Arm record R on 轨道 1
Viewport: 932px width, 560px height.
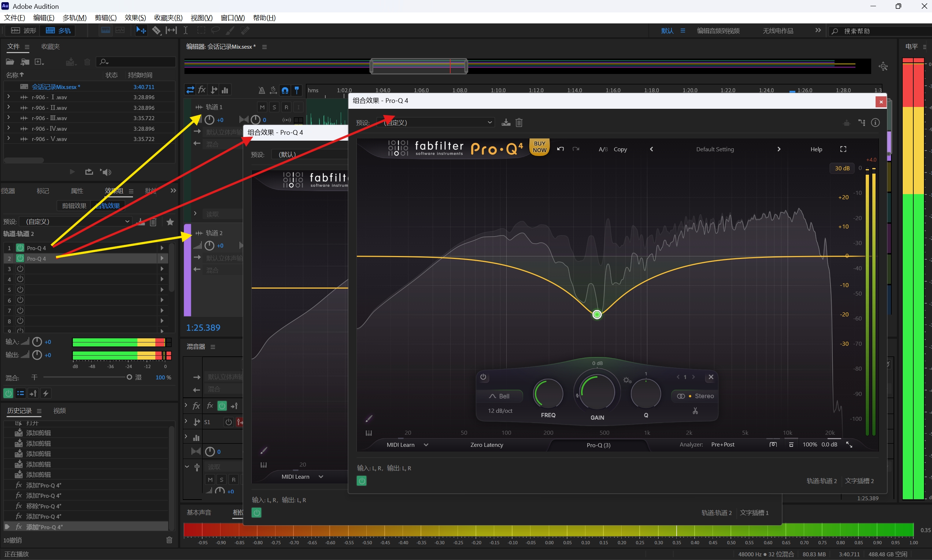pos(286,107)
